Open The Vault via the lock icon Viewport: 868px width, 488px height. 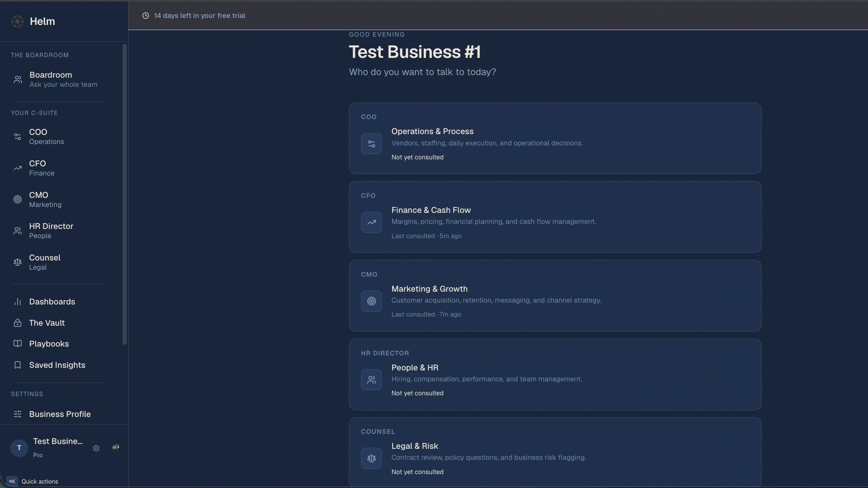[18, 323]
